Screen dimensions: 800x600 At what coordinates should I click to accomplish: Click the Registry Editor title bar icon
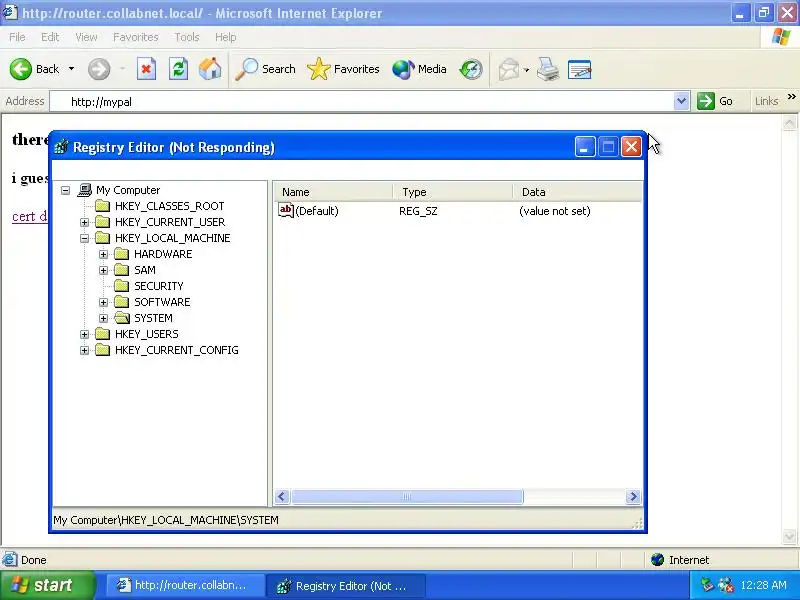(61, 147)
